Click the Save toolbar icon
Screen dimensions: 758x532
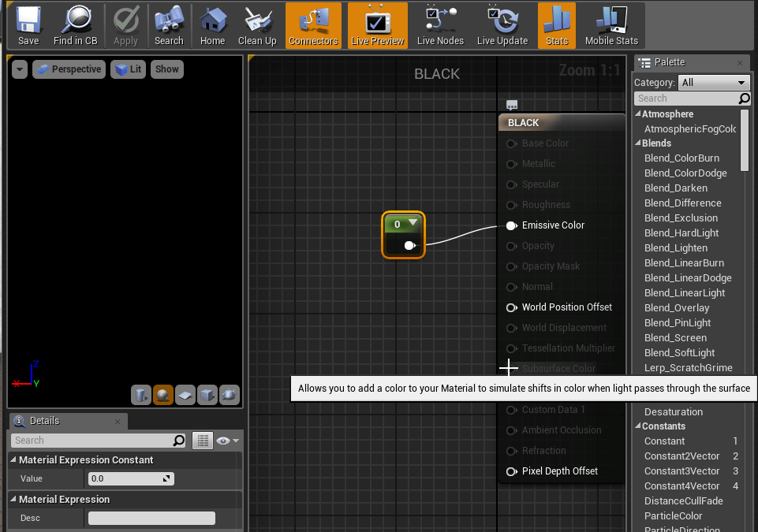point(28,25)
